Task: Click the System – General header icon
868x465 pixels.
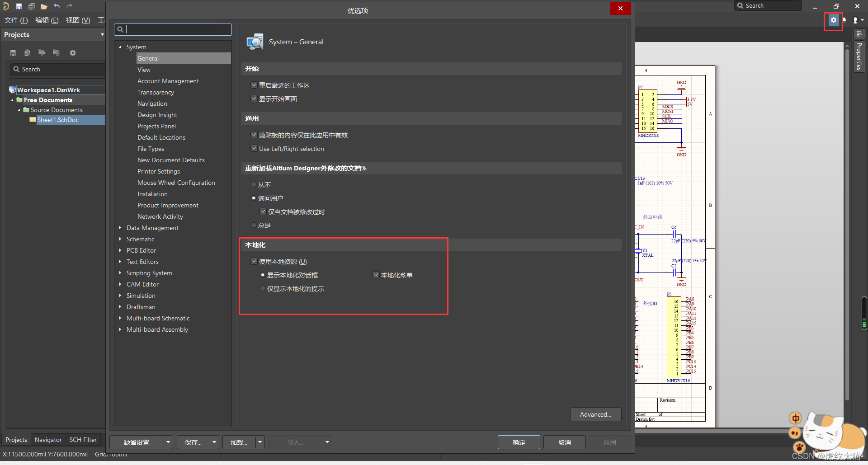Action: pyautogui.click(x=255, y=42)
